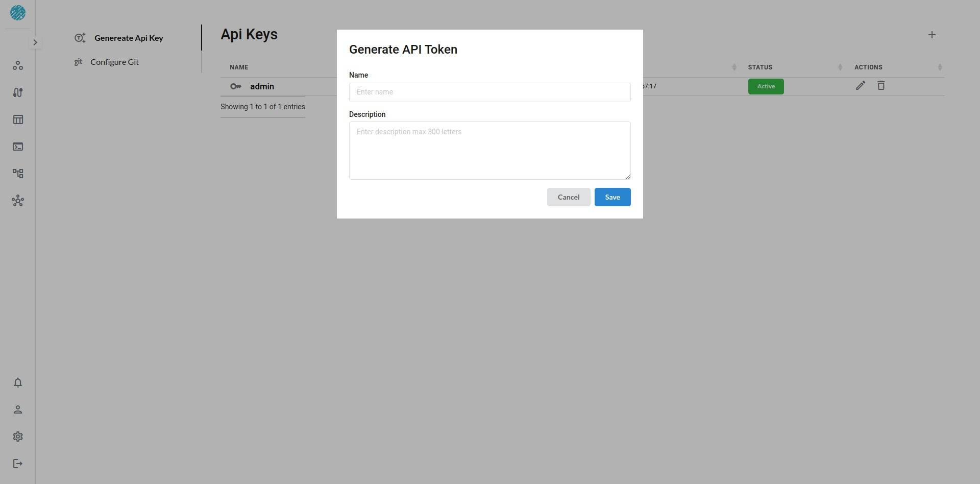This screenshot has width=980, height=484.
Task: Click the dashboard grid icon in the sidebar
Action: point(18,119)
